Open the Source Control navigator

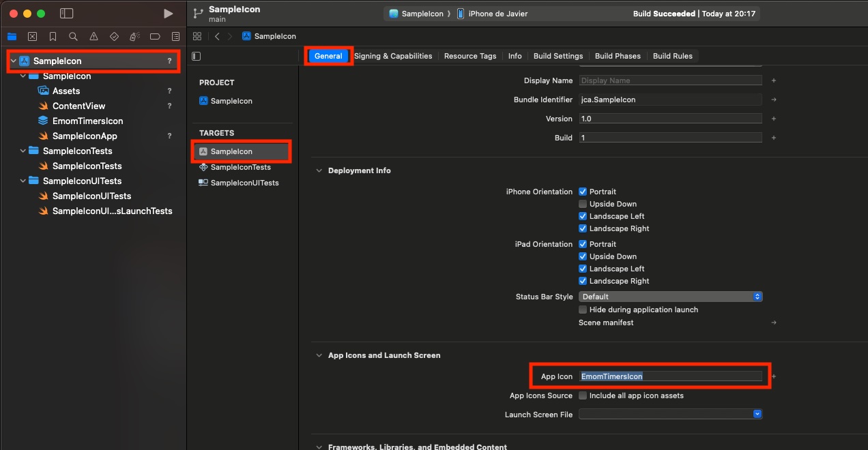(x=33, y=36)
